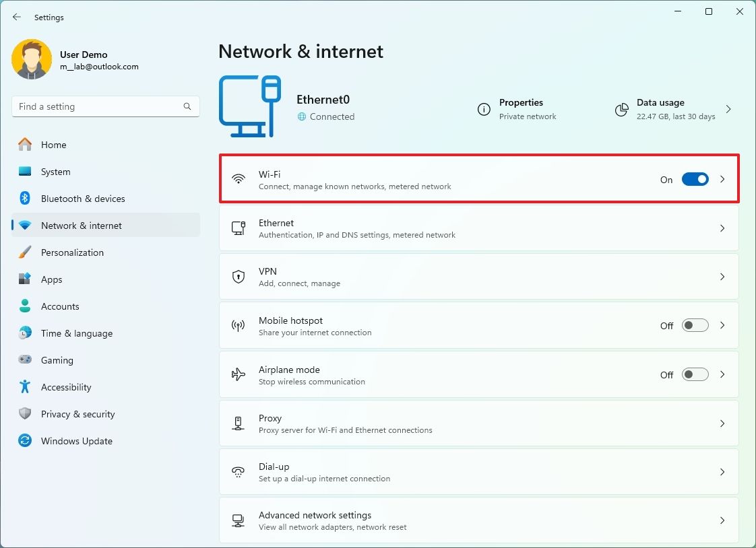This screenshot has height=548, width=756.
Task: Expand Data usage details with the arrow
Action: click(728, 109)
